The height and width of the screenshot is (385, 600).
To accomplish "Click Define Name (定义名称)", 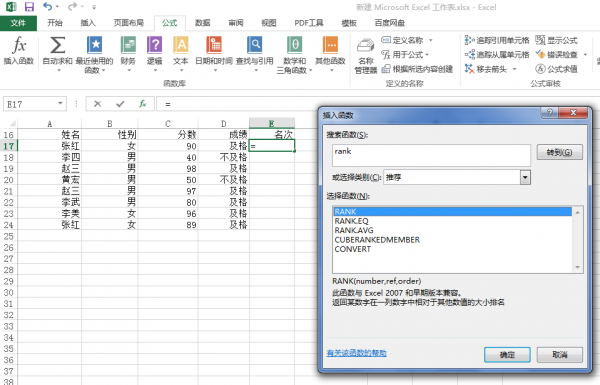I will [403, 40].
